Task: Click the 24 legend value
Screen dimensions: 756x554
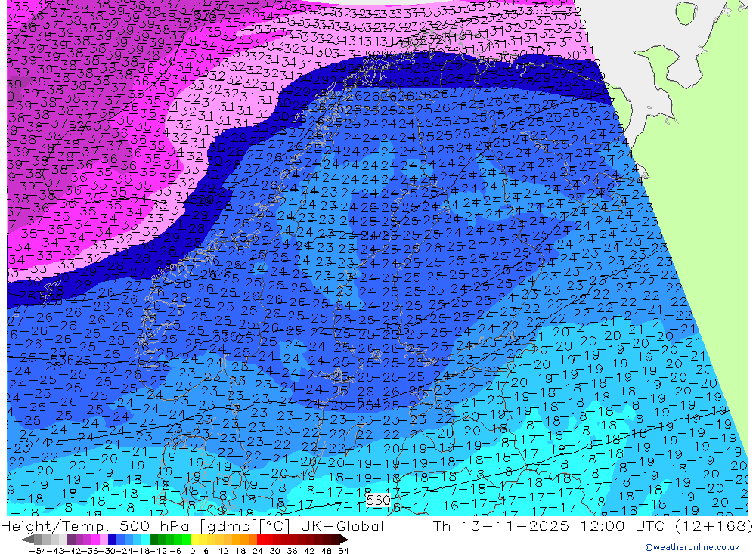Action: click(x=258, y=551)
